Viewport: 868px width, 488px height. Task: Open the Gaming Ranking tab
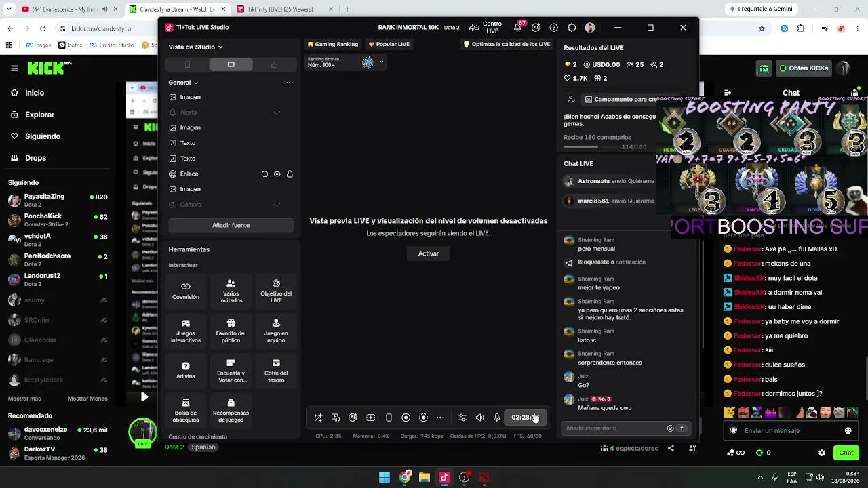coord(333,44)
